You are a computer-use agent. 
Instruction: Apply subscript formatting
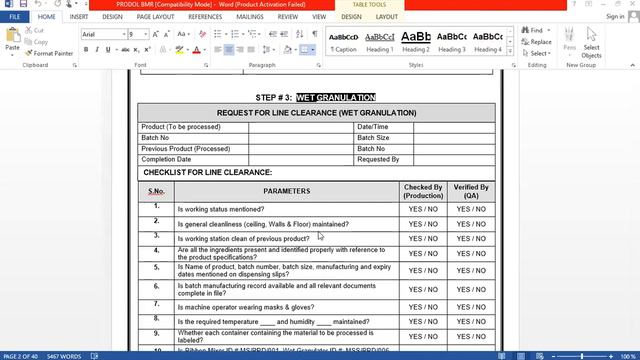[x=136, y=50]
